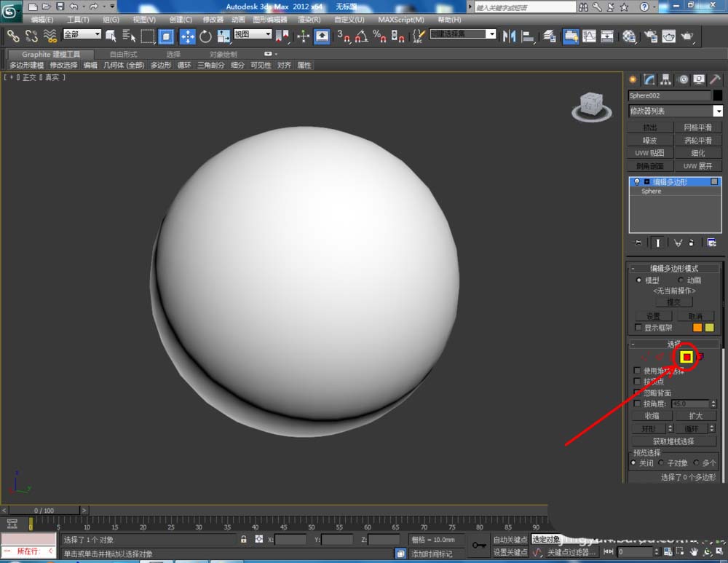728x563 pixels.
Task: Open the 全部 selection filter dropdown
Action: click(x=82, y=34)
